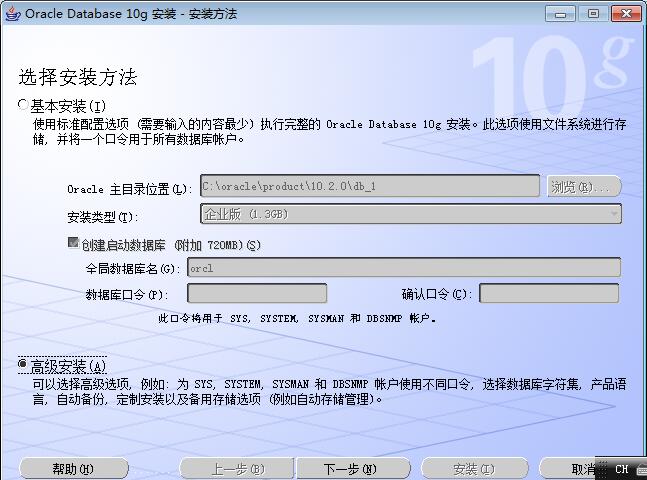Click the 安装 install button
This screenshot has height=480, width=647.
pyautogui.click(x=474, y=468)
